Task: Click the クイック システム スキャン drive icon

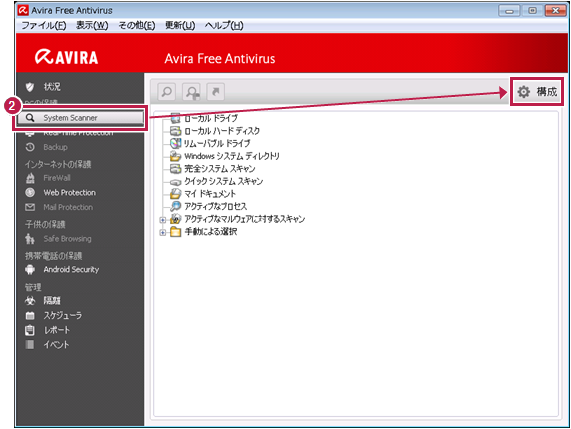Action: click(176, 182)
